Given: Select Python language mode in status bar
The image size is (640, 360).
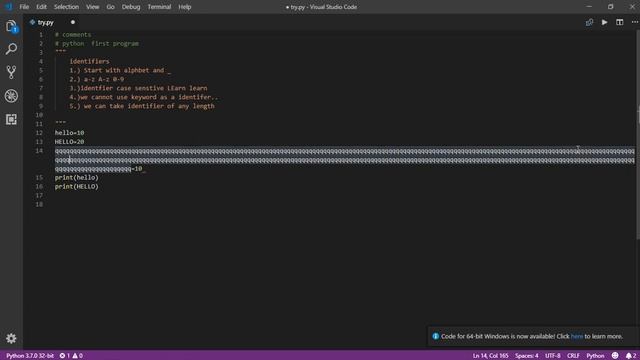Looking at the screenshot, I should tap(595, 356).
